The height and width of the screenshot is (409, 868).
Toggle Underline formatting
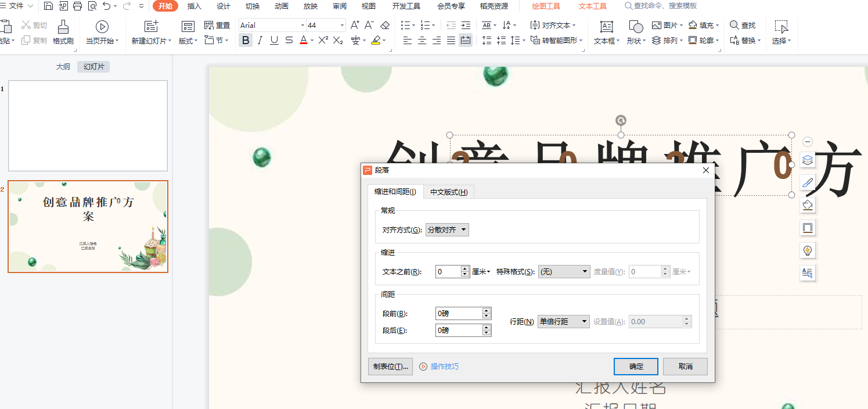pos(274,40)
